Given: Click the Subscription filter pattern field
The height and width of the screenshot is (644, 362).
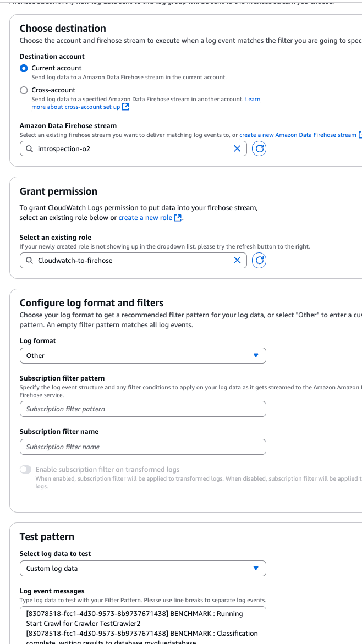Looking at the screenshot, I should 142,409.
